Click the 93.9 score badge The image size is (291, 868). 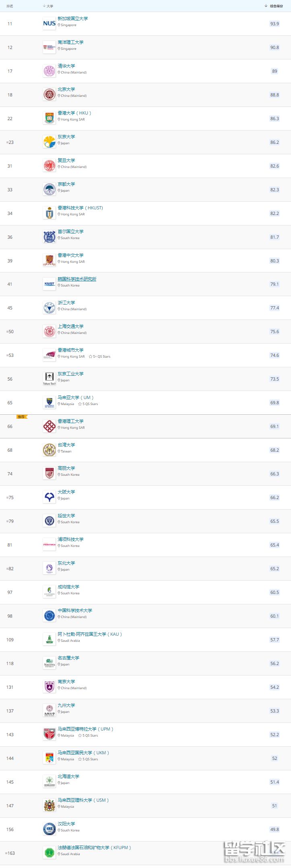click(x=274, y=24)
